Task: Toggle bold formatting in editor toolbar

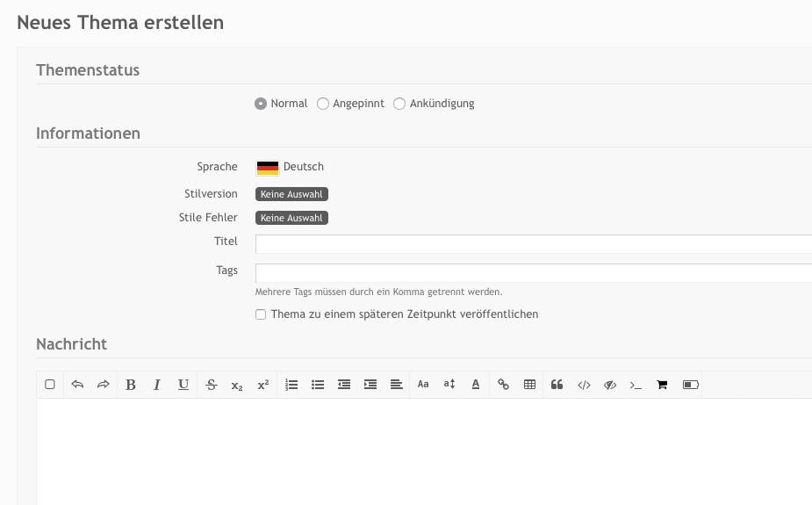Action: click(131, 385)
